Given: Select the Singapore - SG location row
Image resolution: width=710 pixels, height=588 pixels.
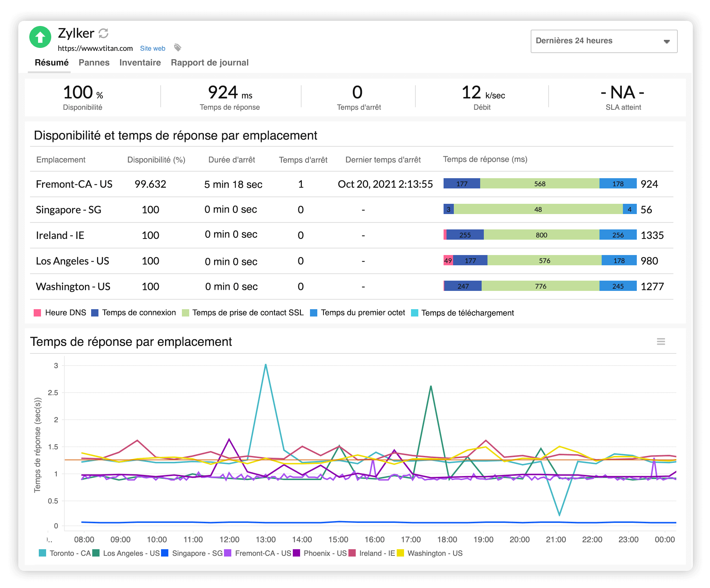Looking at the screenshot, I should [x=351, y=210].
